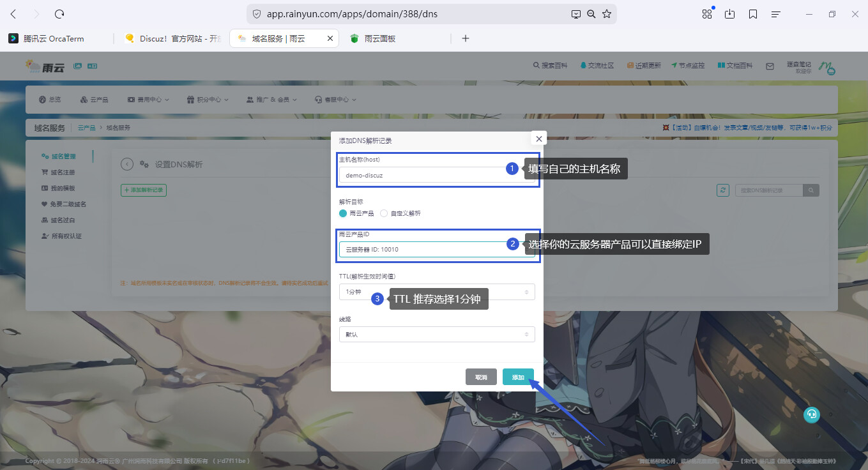
Task: Select 域名过白 in sidebar
Action: click(59, 220)
